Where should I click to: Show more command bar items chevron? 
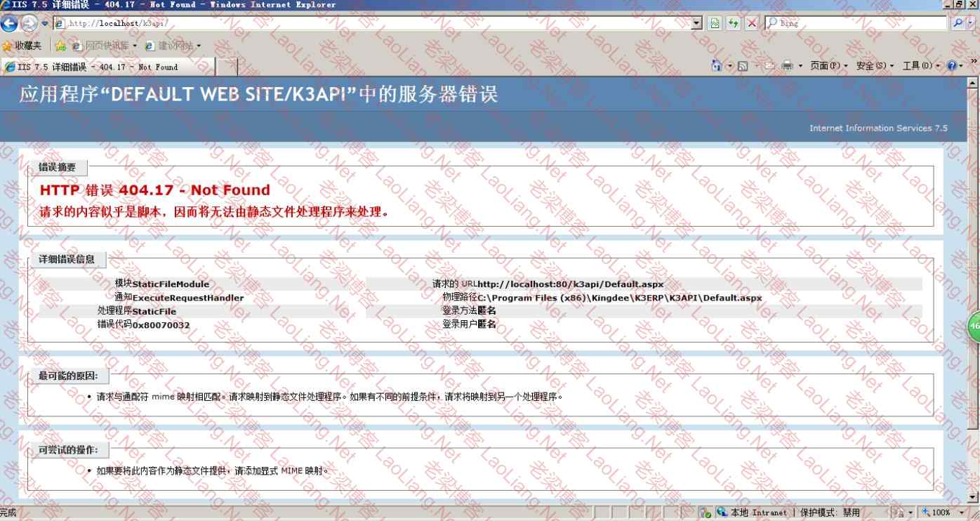pos(974,62)
